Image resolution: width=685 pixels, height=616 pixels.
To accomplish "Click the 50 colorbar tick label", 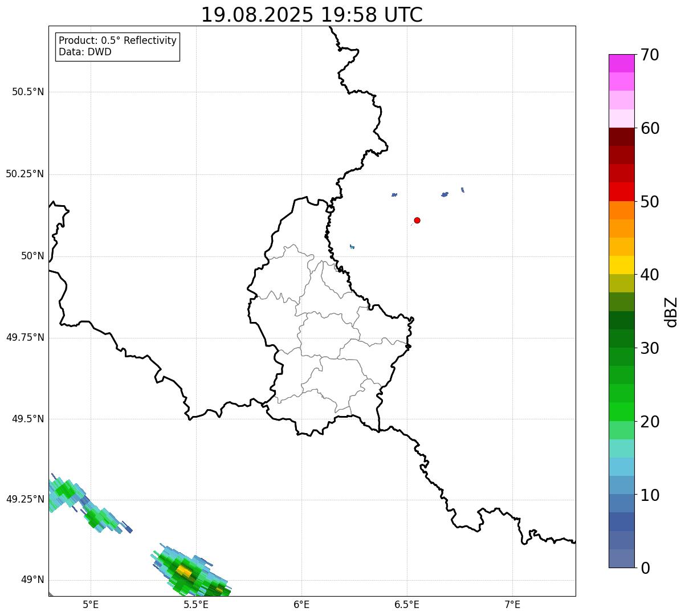I will (x=650, y=202).
